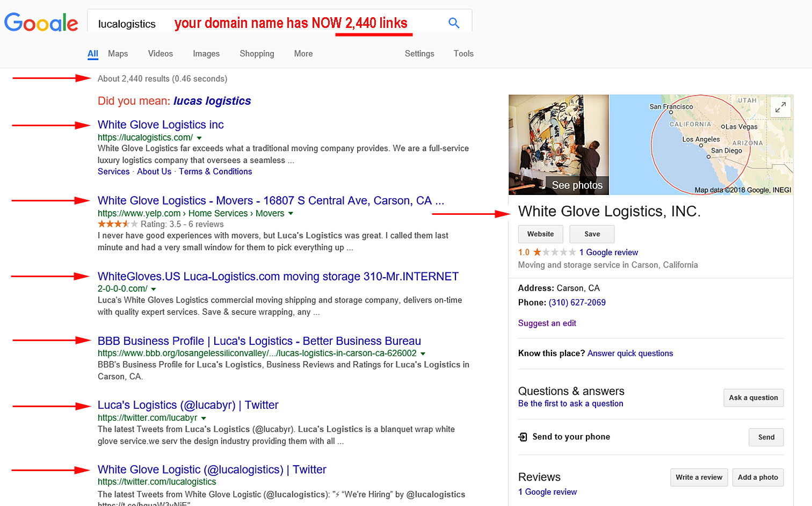812x506 pixels.
Task: Select the All search tab
Action: coord(93,54)
